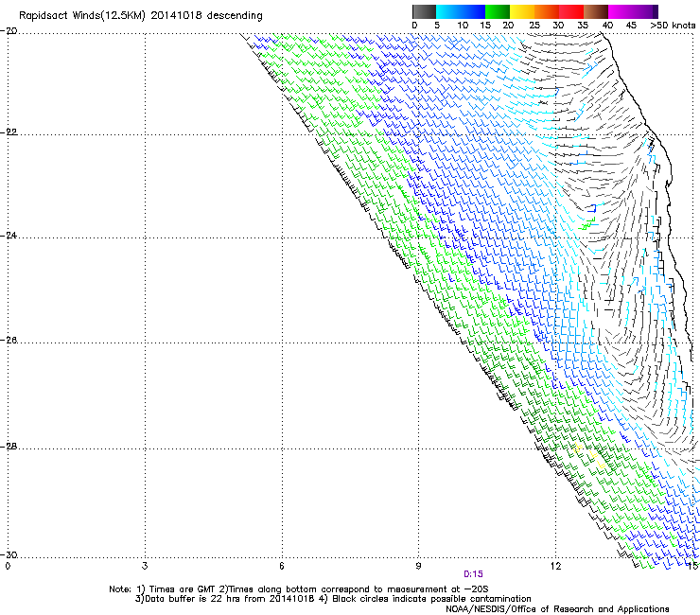
Task: Click the orange 25-30 knots swatch
Action: [547, 11]
